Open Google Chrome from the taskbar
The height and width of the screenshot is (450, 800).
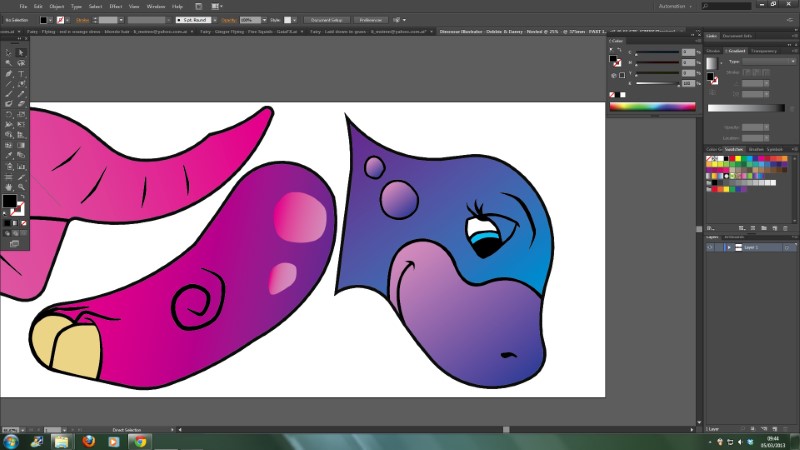pyautogui.click(x=139, y=440)
